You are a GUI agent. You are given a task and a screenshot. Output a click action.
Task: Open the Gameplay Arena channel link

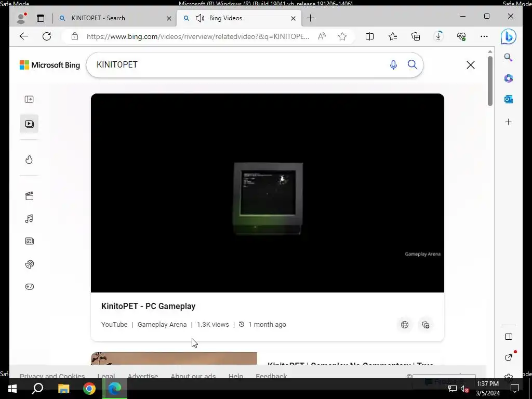(162, 324)
